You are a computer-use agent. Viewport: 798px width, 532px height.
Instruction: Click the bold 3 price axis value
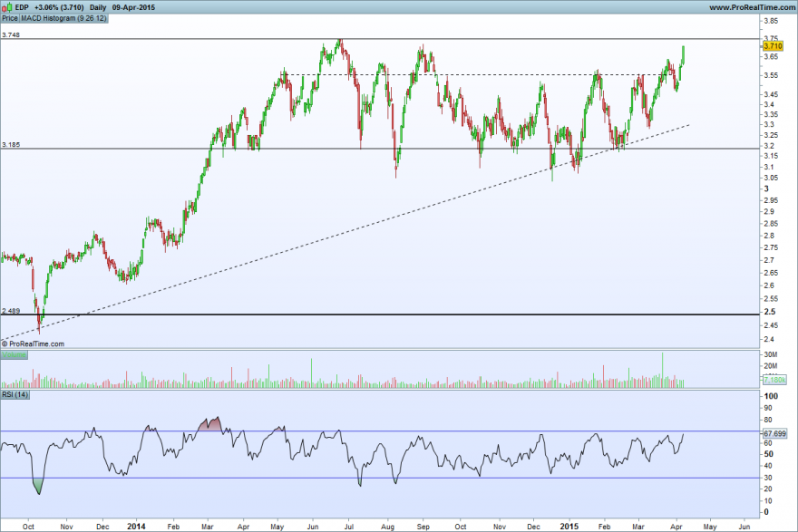click(x=766, y=189)
